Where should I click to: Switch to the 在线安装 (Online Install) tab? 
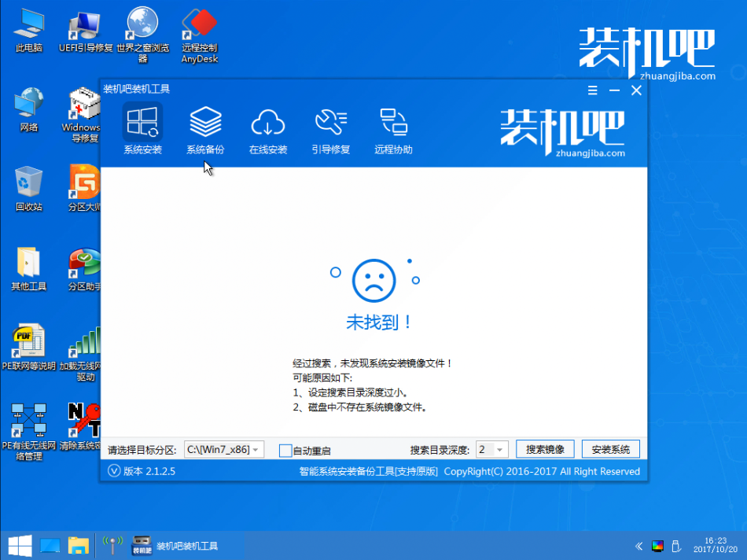coord(268,130)
